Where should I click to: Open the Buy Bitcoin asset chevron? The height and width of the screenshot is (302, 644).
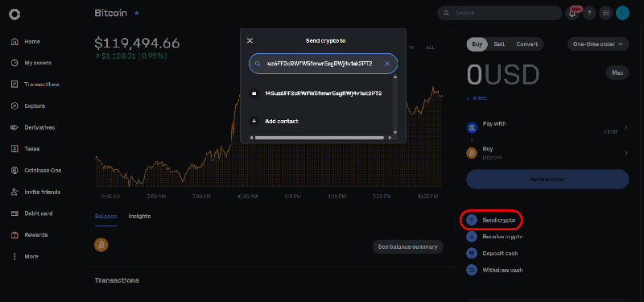626,153
